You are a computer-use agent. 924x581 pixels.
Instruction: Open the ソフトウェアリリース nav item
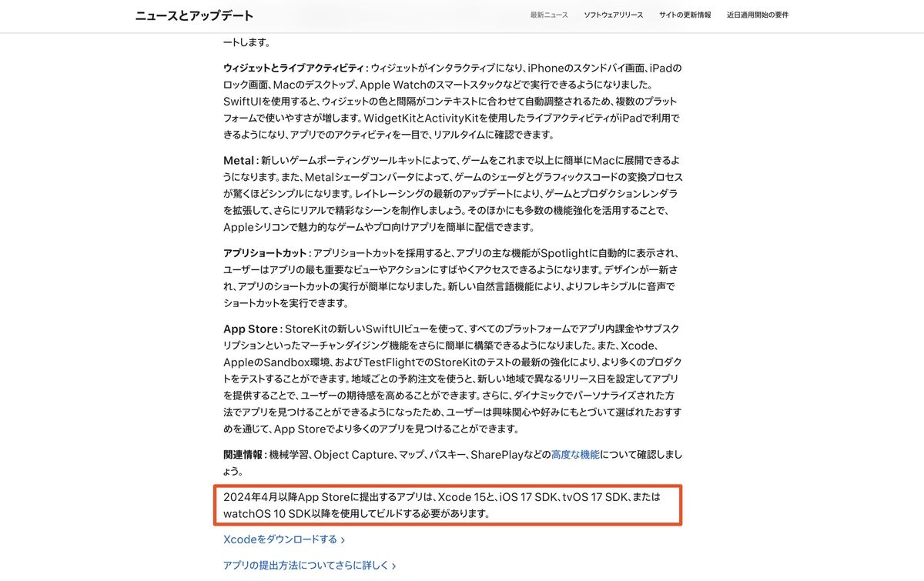[613, 15]
